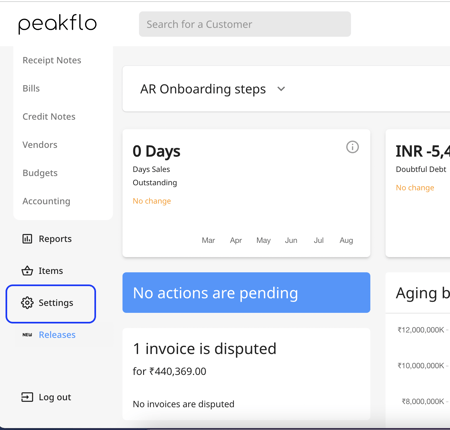Go to Bills in the sidebar
Image resolution: width=450 pixels, height=430 pixels.
(x=31, y=88)
